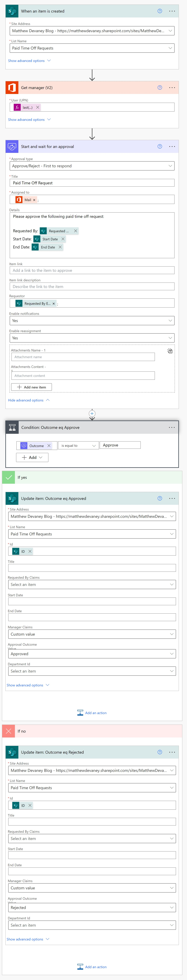This screenshot has width=187, height=980.
Task: Show advanced options in Rejected update item
Action: pyautogui.click(x=28, y=939)
